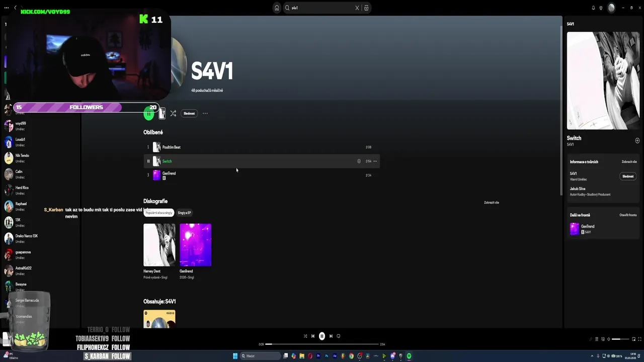Click the pause icon on Switch row
The image size is (644, 362).
coord(148,161)
